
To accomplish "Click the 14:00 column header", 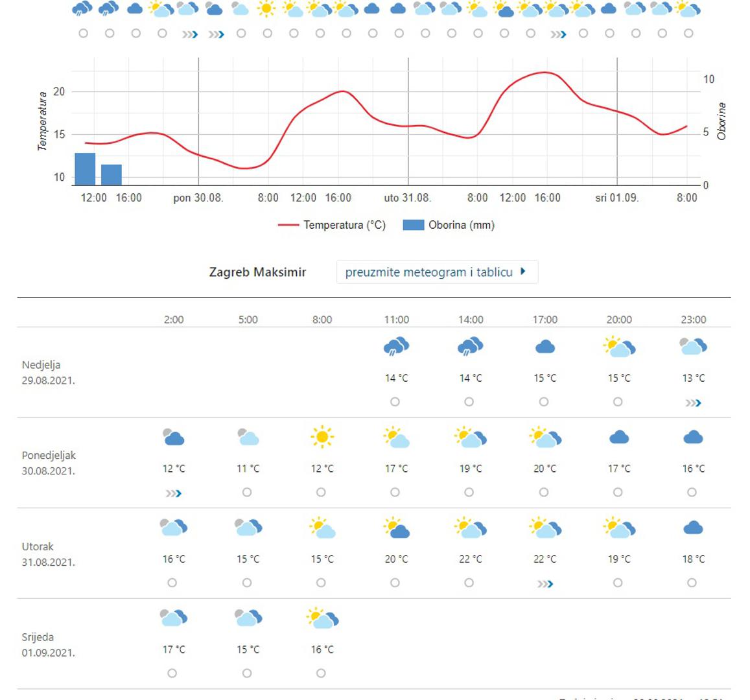I will click(471, 320).
